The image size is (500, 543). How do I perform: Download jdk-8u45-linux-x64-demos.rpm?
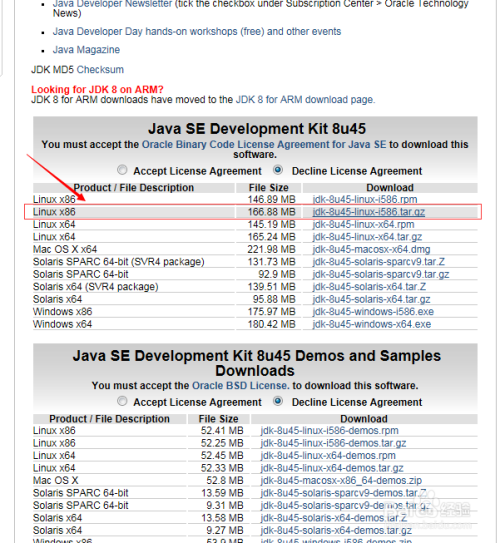click(x=328, y=455)
